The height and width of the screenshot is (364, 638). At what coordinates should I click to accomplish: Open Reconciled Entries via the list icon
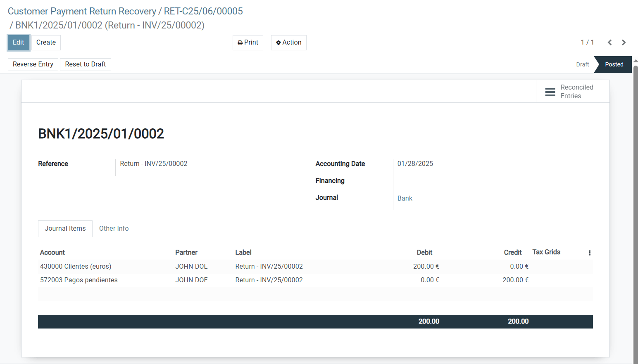tap(550, 91)
